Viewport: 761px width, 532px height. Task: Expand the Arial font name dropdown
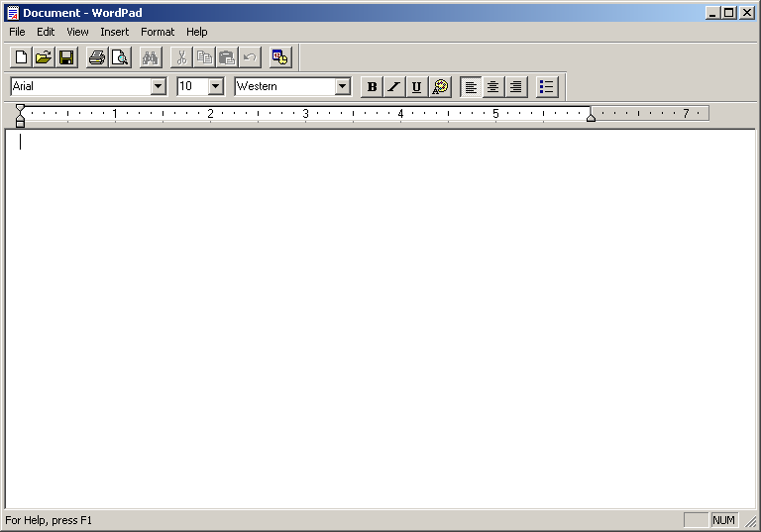(x=158, y=87)
